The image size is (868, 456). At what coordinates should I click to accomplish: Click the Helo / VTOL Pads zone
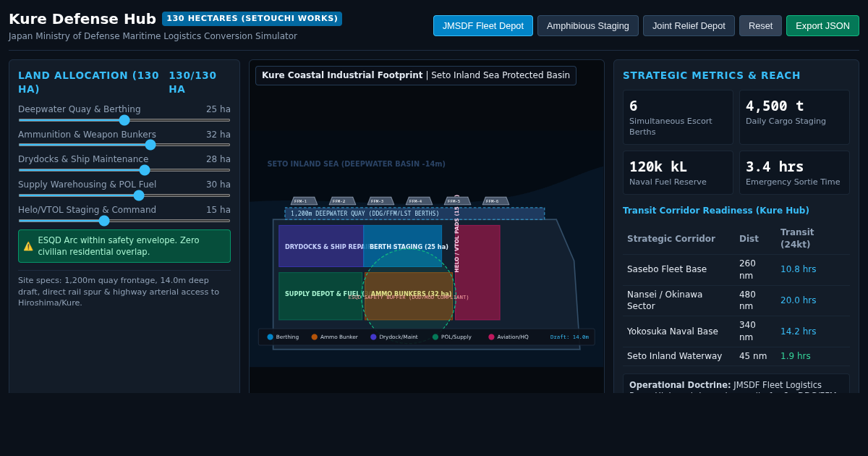pyautogui.click(x=477, y=272)
